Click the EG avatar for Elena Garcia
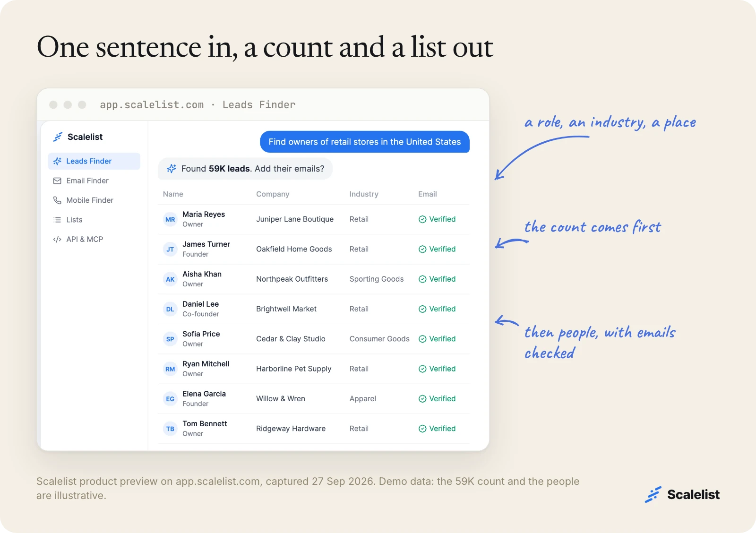 [x=170, y=399]
